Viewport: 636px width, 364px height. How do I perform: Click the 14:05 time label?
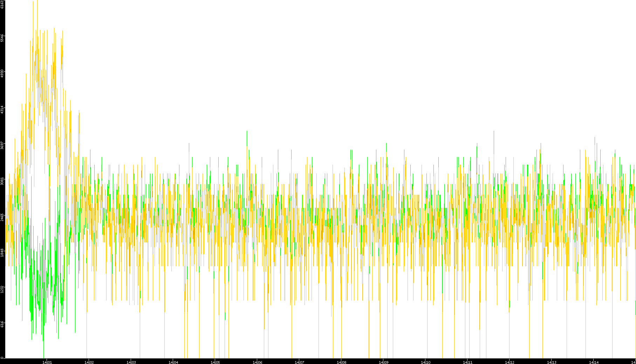[215, 362]
